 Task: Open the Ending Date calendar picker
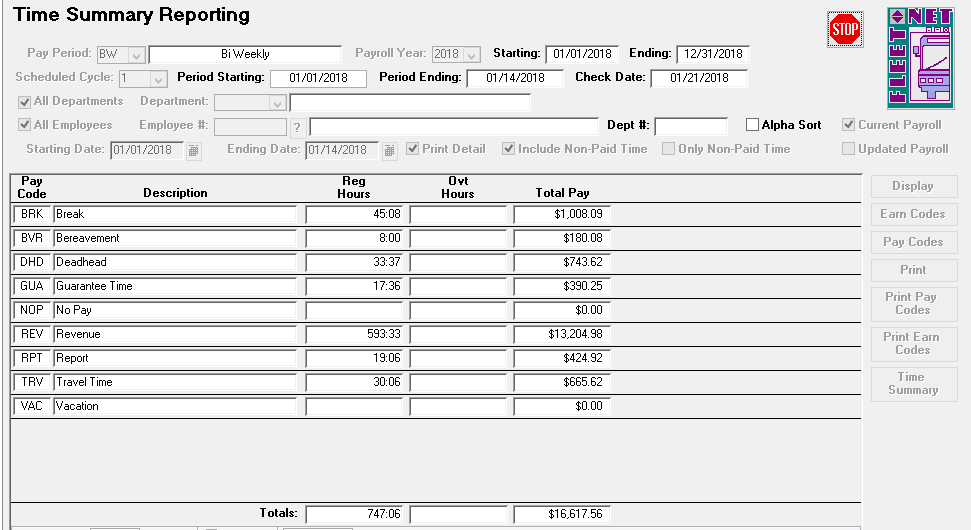(389, 150)
